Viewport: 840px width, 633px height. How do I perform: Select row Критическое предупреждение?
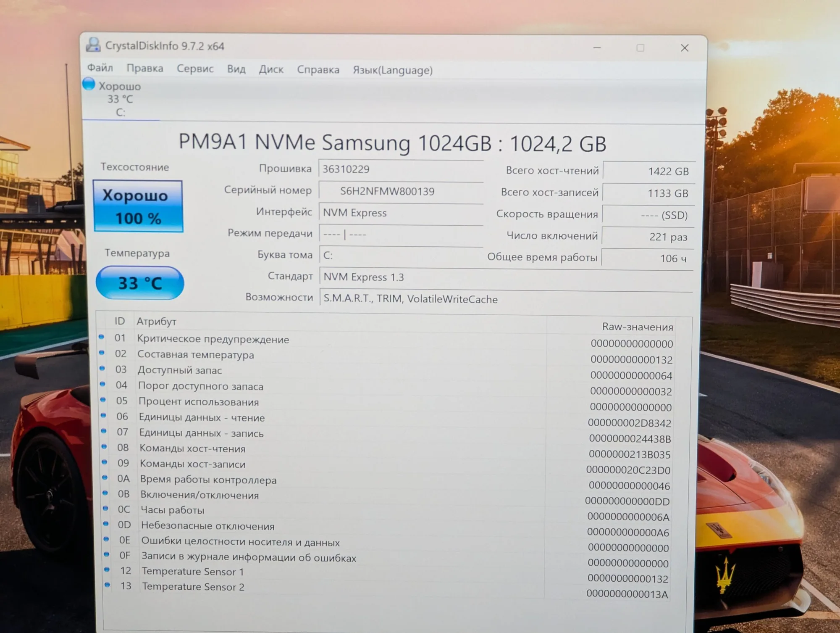coord(386,340)
